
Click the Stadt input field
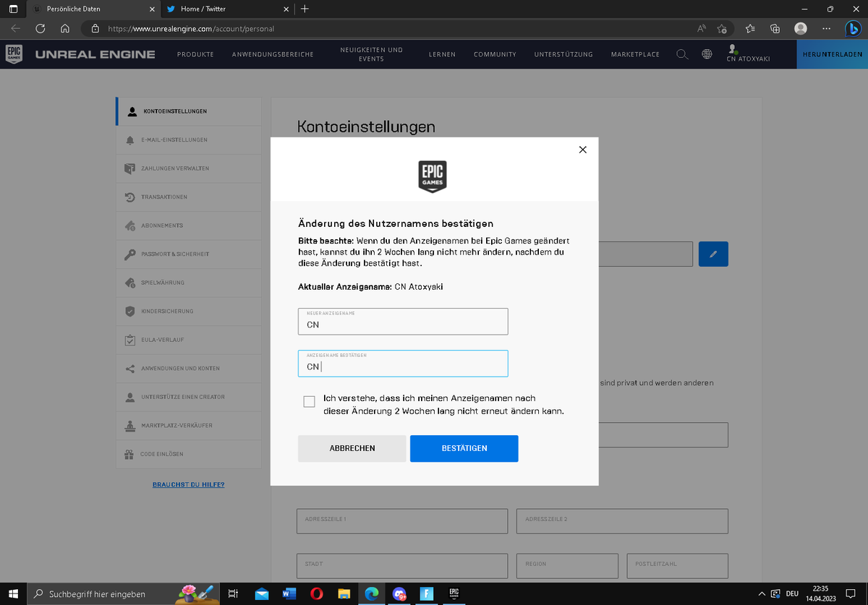coord(402,566)
